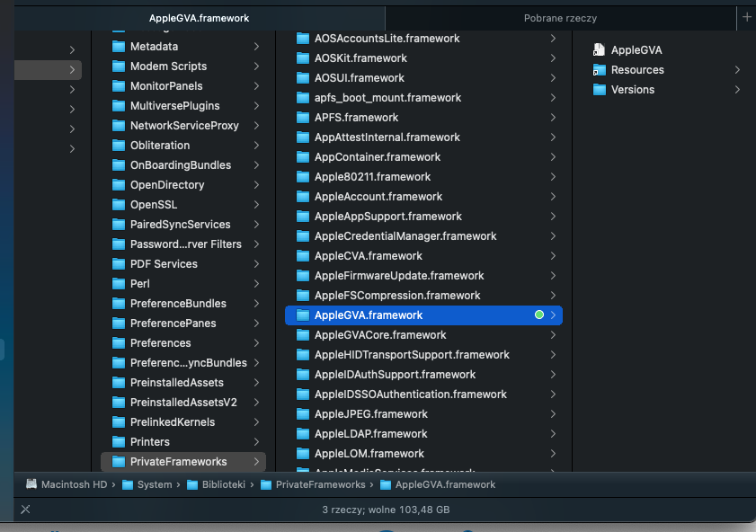Click the X icon at status bar left

[x=25, y=510]
